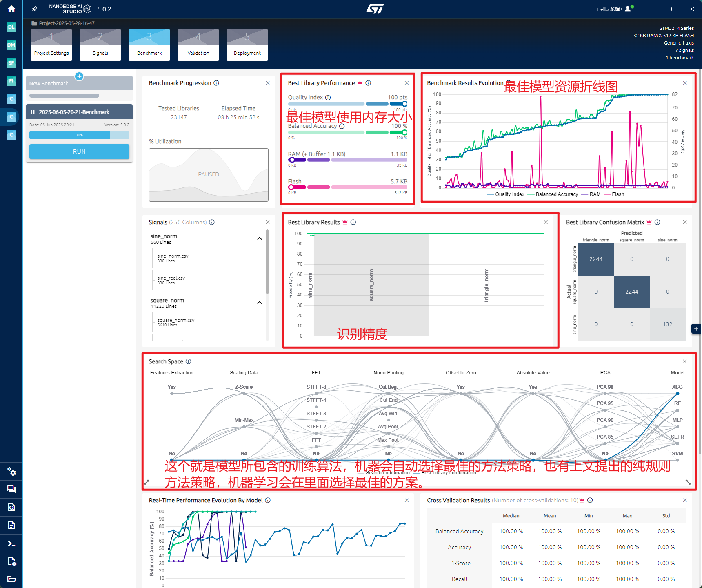Open the Signals step tab
Viewport: 702px width, 588px height.
click(x=100, y=45)
